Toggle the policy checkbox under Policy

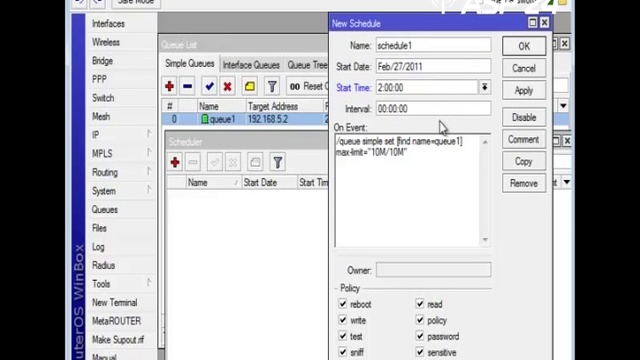[x=420, y=320]
